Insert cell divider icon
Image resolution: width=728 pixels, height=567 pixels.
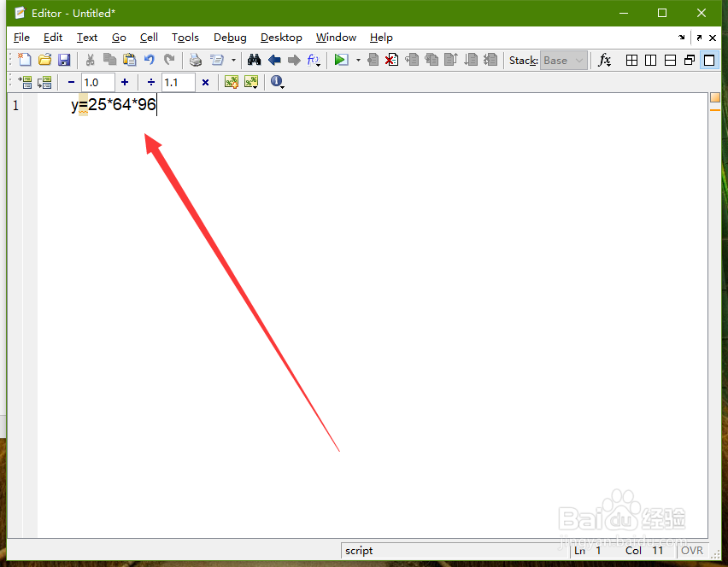point(232,82)
